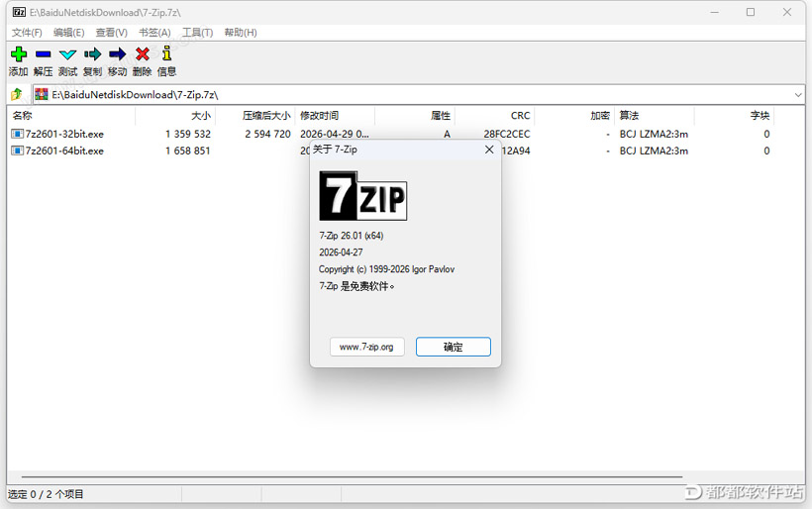Confirm with the 确定 button
812x509 pixels.
tap(454, 347)
